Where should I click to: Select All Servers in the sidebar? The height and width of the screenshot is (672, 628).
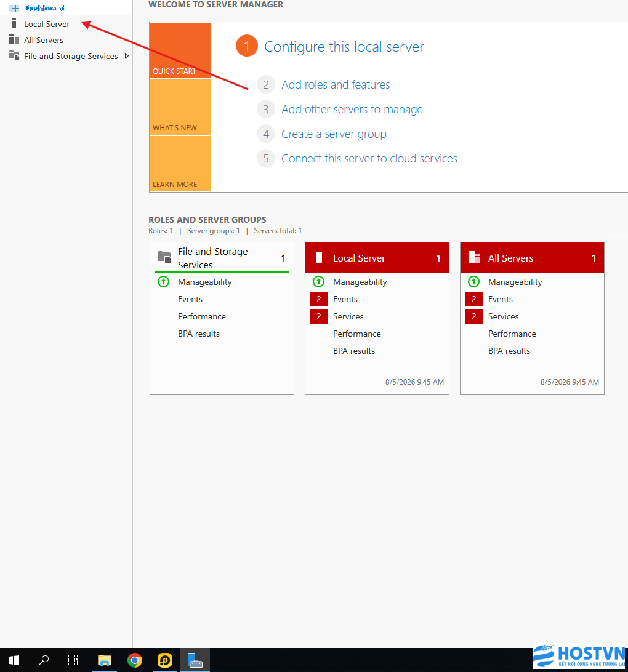pyautogui.click(x=44, y=40)
